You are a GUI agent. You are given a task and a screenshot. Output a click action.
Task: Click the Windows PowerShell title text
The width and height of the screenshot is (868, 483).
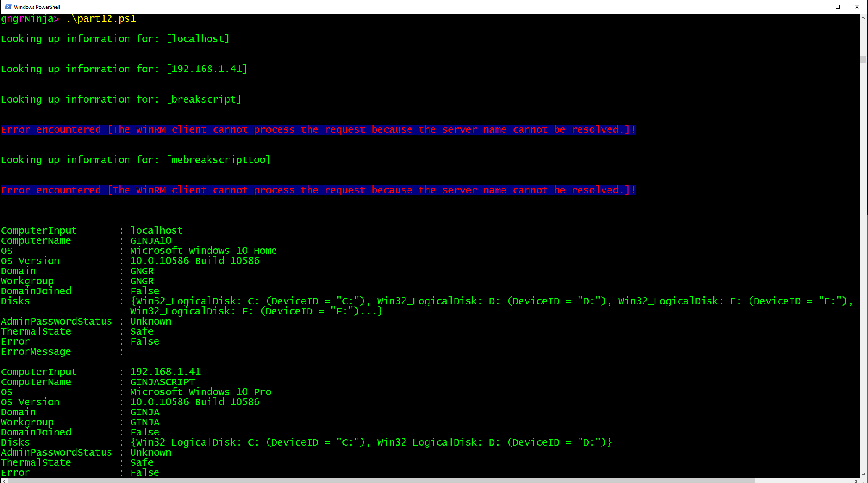37,7
